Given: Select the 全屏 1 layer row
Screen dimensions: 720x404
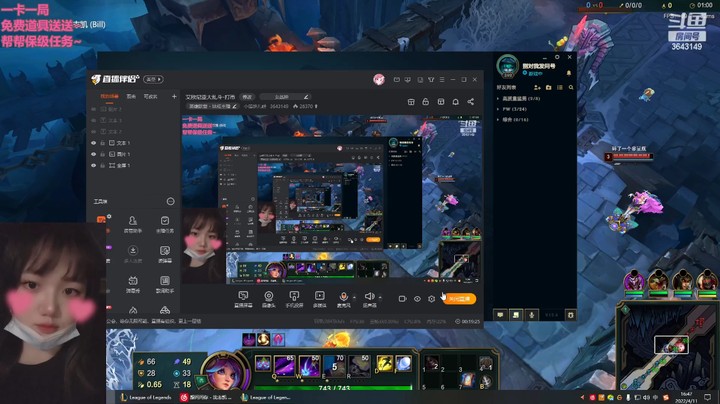Looking at the screenshot, I should tap(134, 165).
